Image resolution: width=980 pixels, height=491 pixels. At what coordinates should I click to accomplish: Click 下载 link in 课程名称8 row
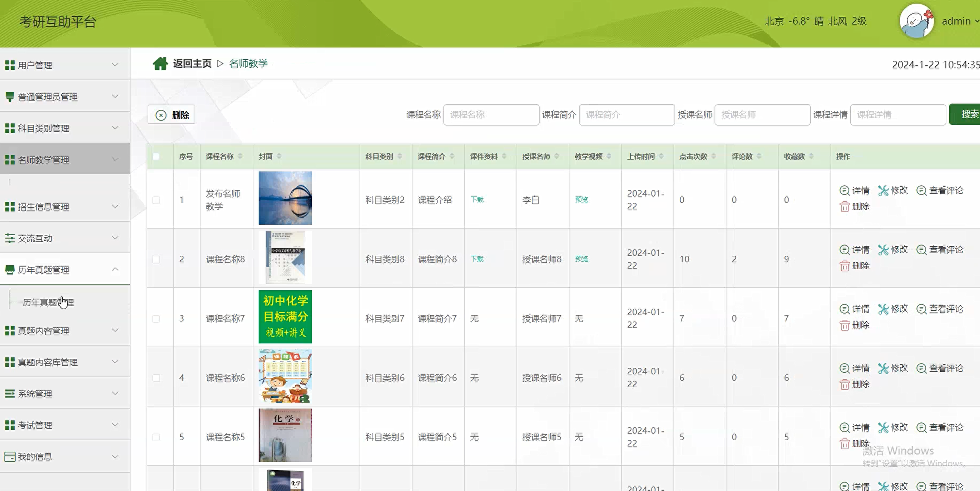pyautogui.click(x=477, y=259)
